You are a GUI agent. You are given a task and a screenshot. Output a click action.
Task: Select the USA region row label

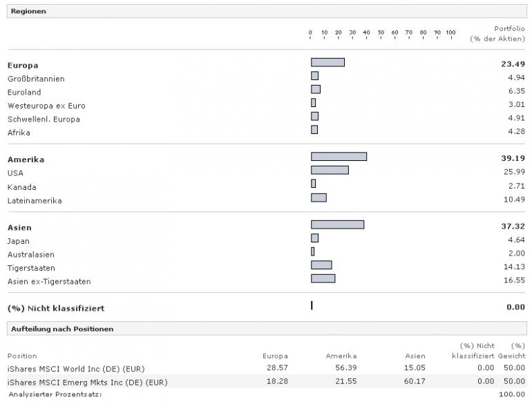coord(17,173)
